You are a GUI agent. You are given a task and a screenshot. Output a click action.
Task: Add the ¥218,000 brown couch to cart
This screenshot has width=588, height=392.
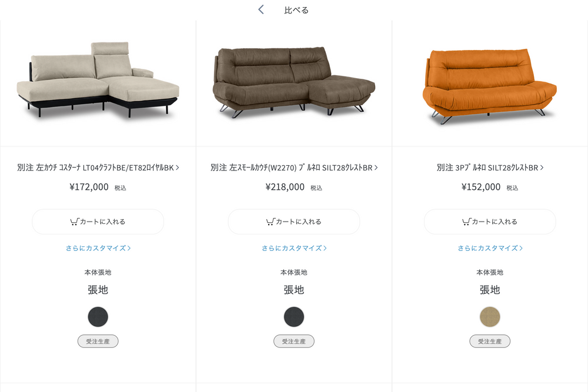[294, 222]
